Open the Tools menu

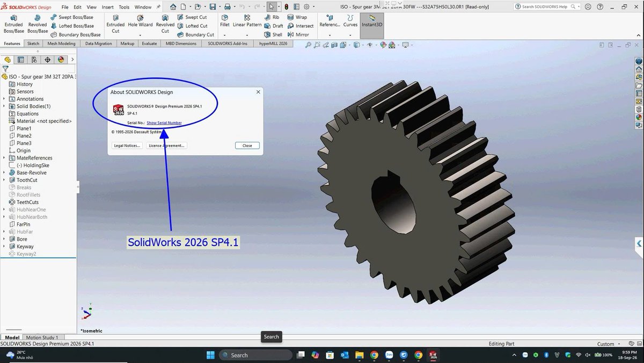[x=124, y=8]
